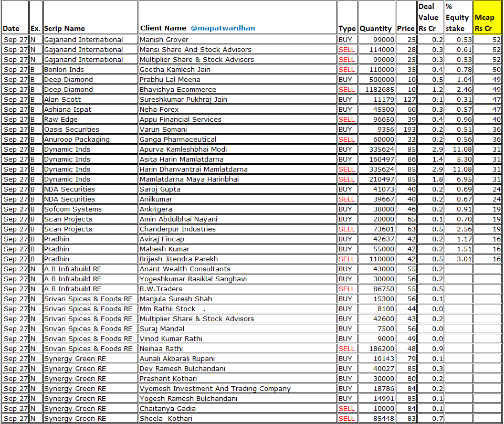
Task: Select quantity 1182685 cell
Action: (377, 89)
